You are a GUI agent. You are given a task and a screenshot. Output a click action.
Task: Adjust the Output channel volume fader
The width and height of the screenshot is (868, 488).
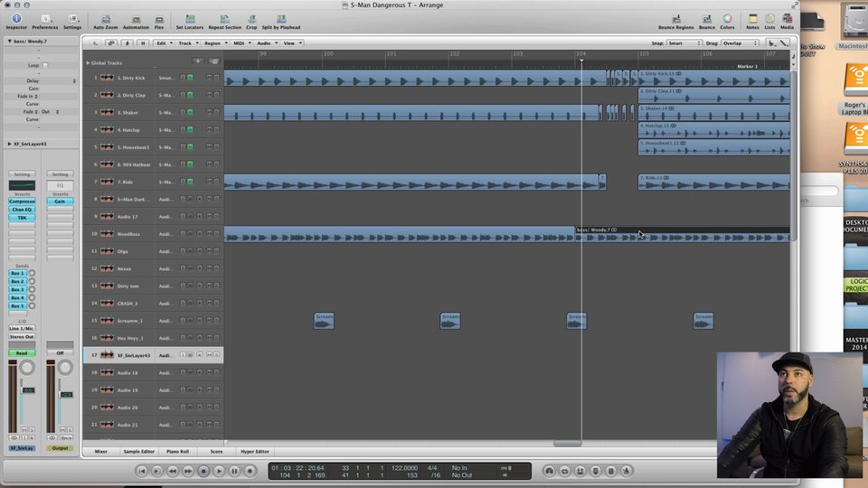pyautogui.click(x=66, y=395)
